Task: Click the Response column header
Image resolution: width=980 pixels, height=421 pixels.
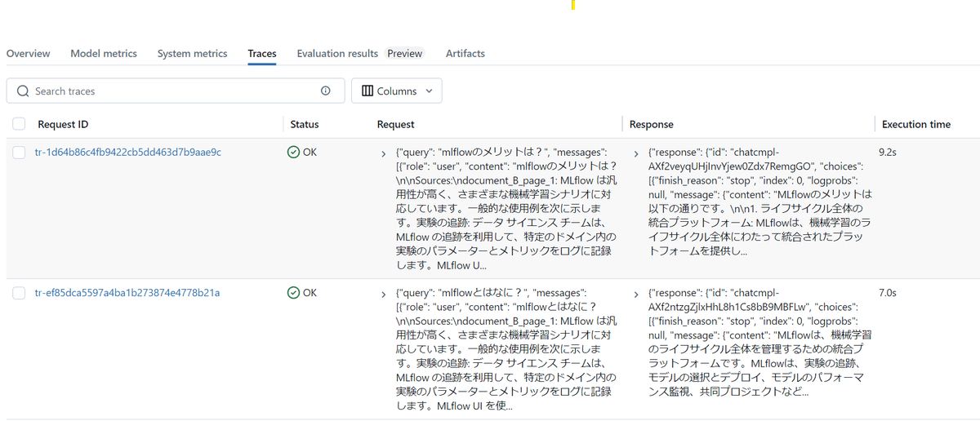Action: (652, 125)
